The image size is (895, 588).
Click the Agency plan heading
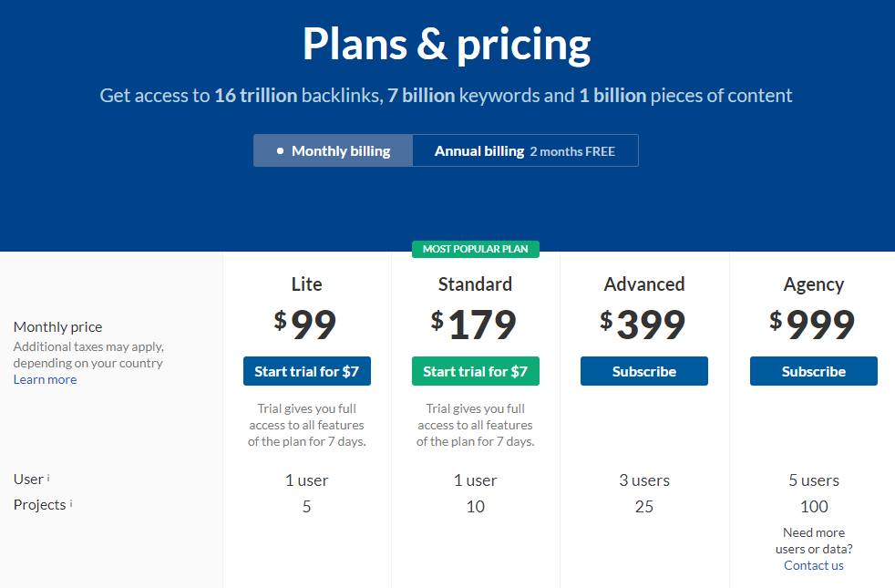click(x=813, y=284)
